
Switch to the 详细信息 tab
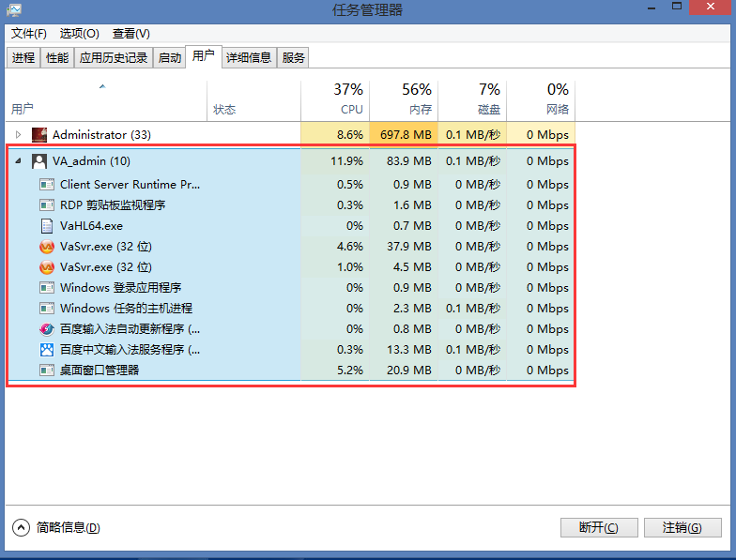[x=249, y=58]
